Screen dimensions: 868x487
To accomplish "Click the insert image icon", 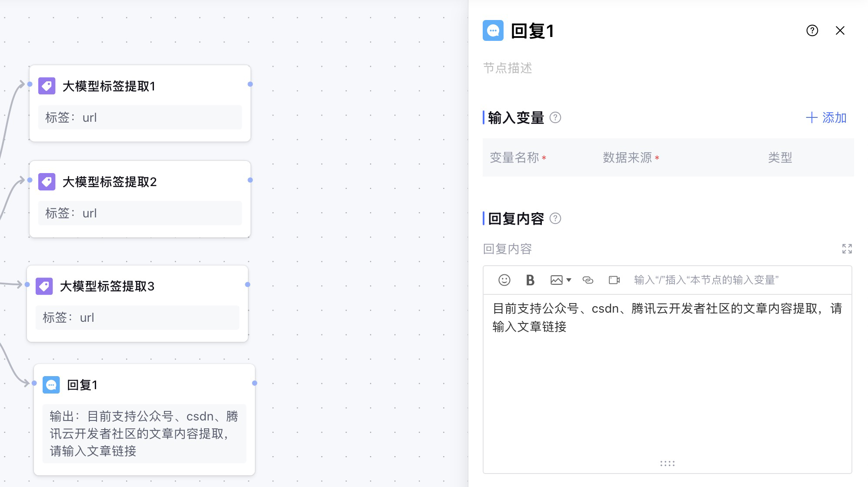I will 556,280.
